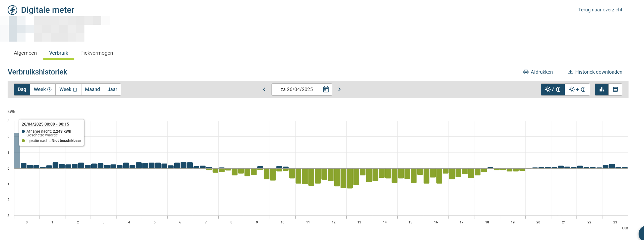Open the Algemeen tab
This screenshot has height=240, width=644.
point(25,53)
